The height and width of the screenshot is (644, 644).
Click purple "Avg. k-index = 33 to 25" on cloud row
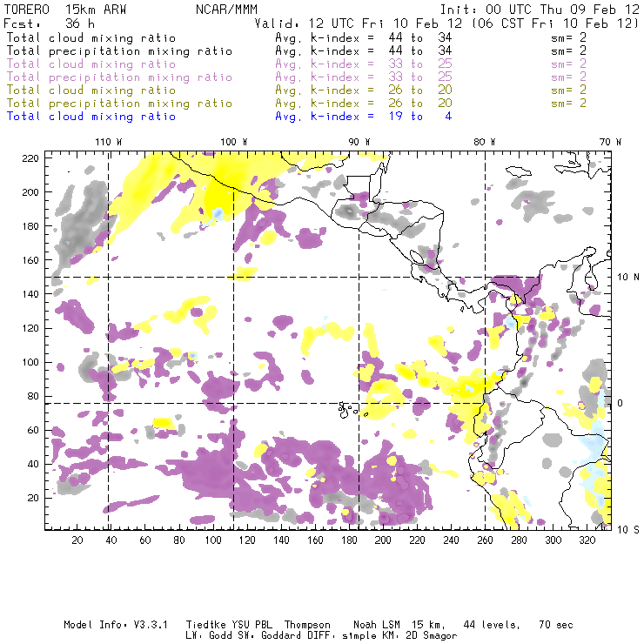[x=364, y=64]
